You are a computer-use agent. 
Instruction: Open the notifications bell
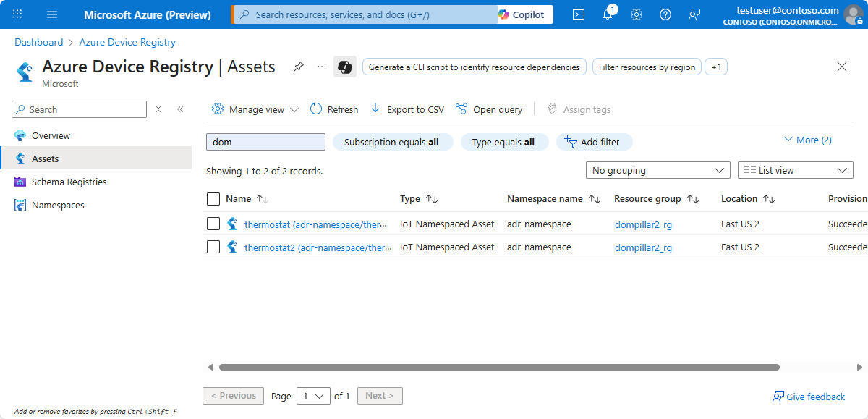pyautogui.click(x=608, y=14)
